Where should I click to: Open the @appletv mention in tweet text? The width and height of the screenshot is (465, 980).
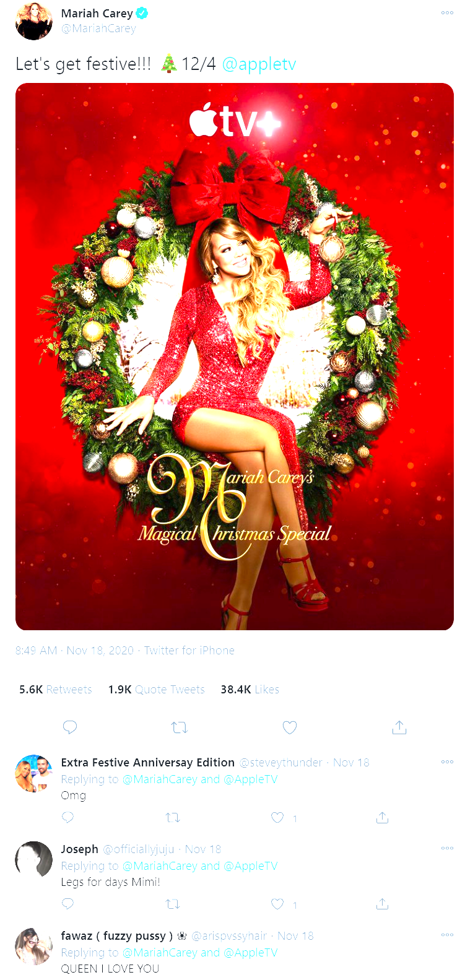pos(259,64)
